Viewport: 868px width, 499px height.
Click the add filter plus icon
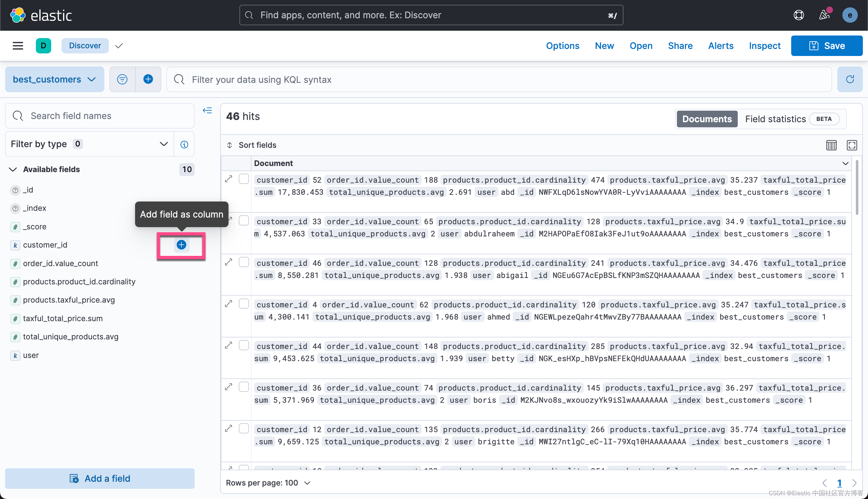coord(148,79)
